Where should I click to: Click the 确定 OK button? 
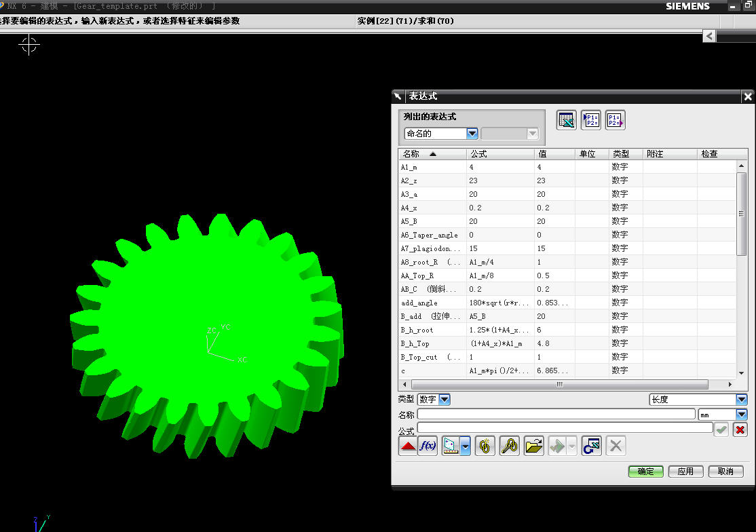coord(645,472)
